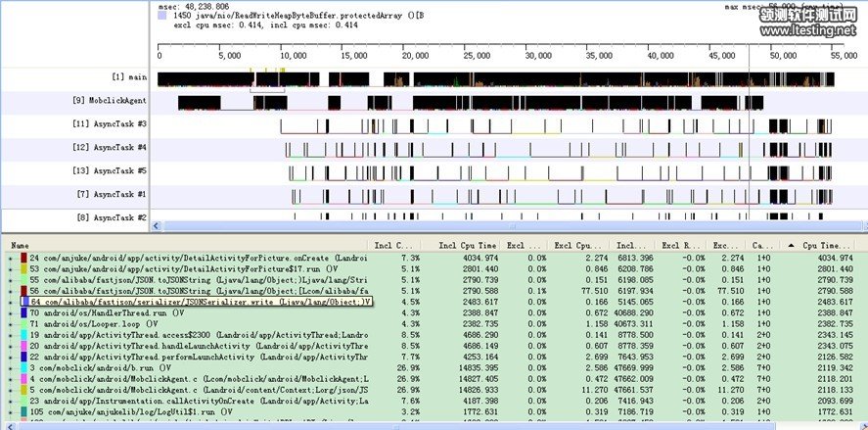
Task: Select the [12] AsyncTask #4 thread label
Action: (x=110, y=147)
